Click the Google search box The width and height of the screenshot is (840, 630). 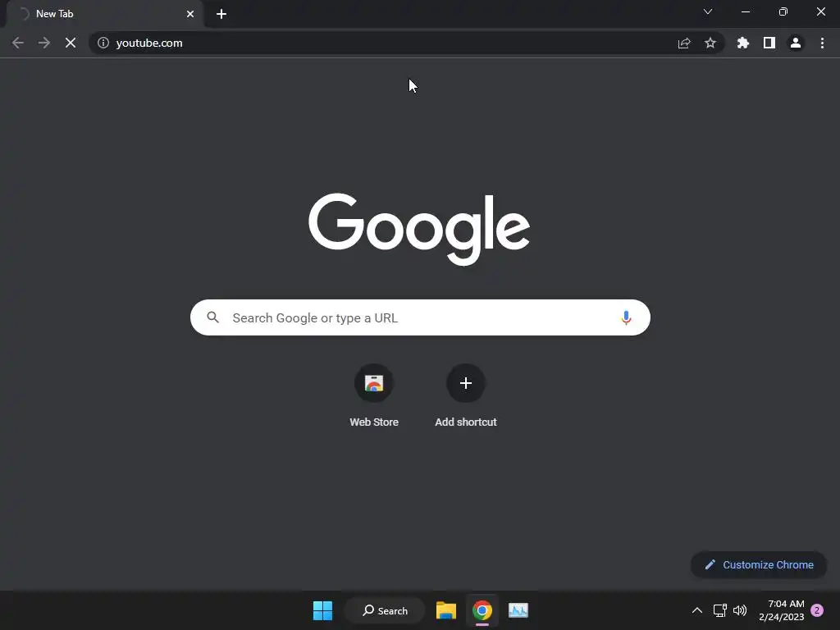coord(420,317)
